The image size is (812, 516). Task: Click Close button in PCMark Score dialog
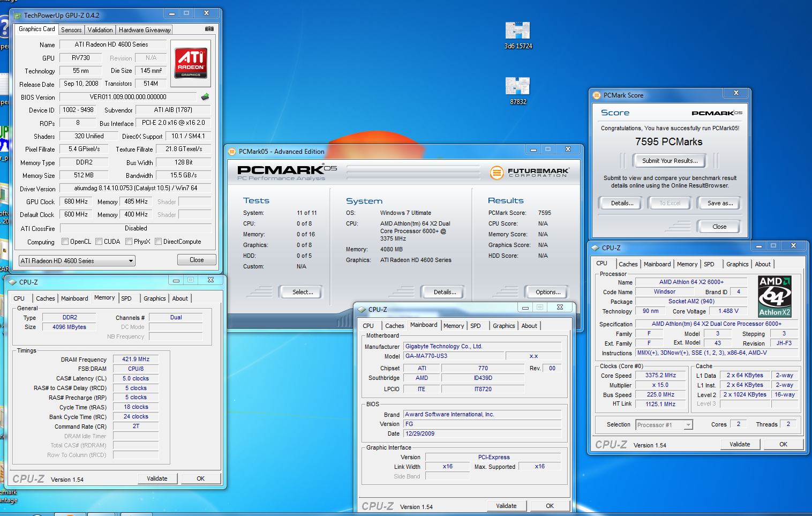coord(719,227)
